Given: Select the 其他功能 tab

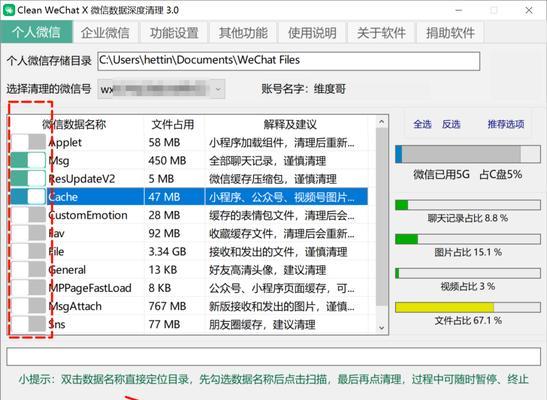Looking at the screenshot, I should click(x=243, y=33).
